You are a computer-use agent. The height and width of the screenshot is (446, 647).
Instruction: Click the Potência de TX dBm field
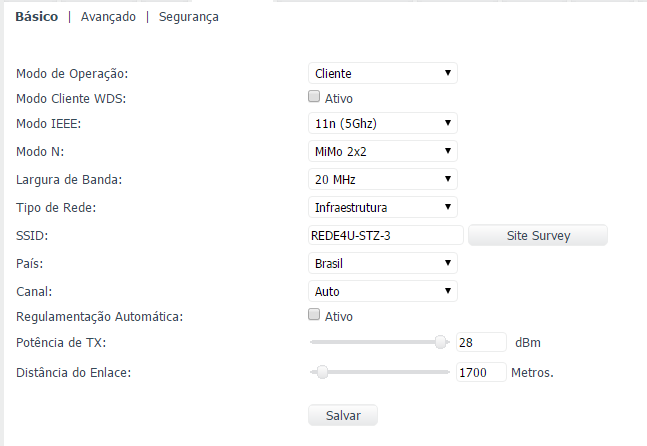pyautogui.click(x=481, y=342)
